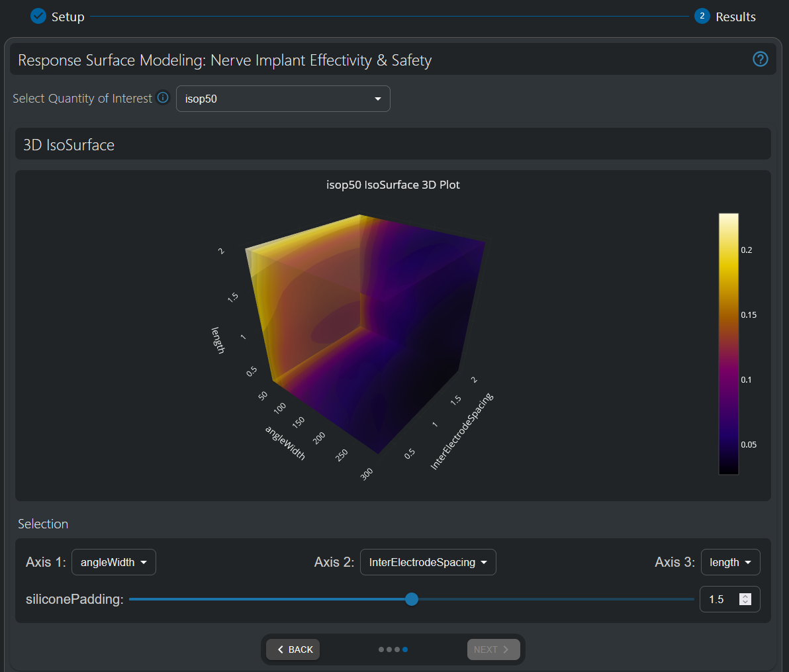Click the active blue pagination dot
The height and width of the screenshot is (672, 789).
pos(406,649)
